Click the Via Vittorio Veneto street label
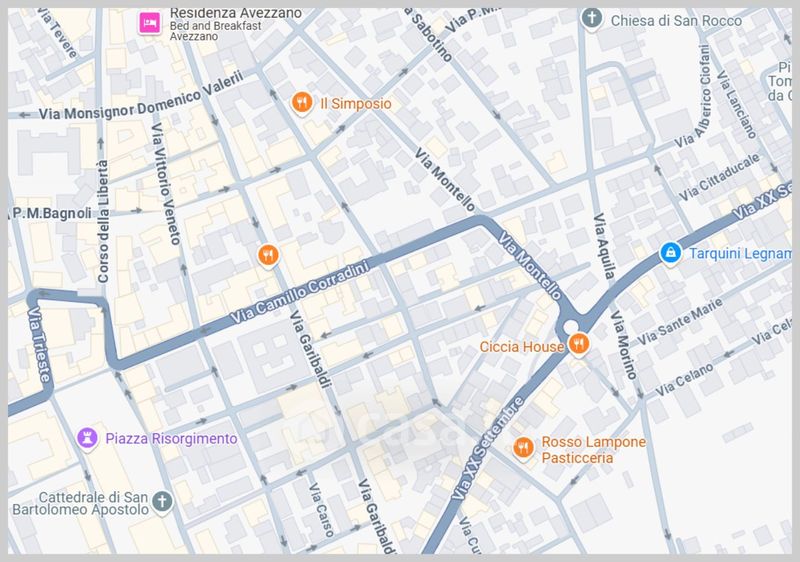 pos(166,183)
